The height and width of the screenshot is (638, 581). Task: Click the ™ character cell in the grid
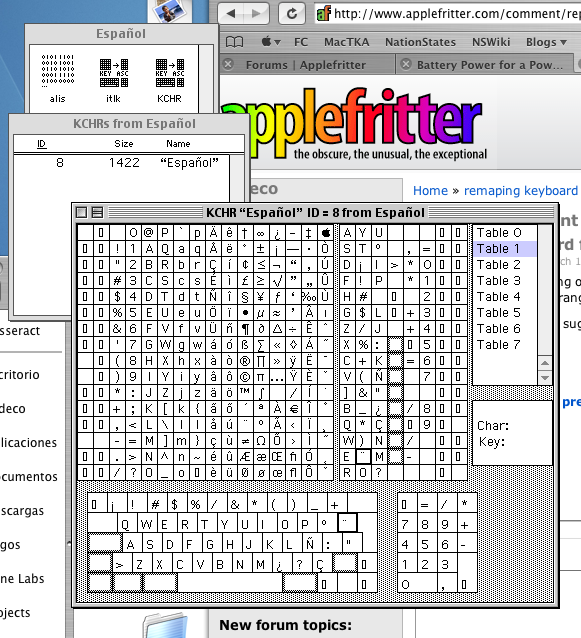coord(245,393)
